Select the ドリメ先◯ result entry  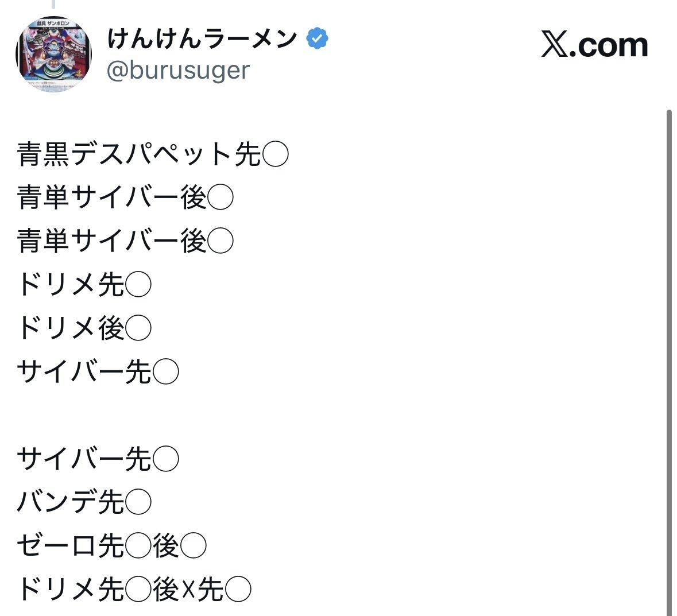(83, 284)
